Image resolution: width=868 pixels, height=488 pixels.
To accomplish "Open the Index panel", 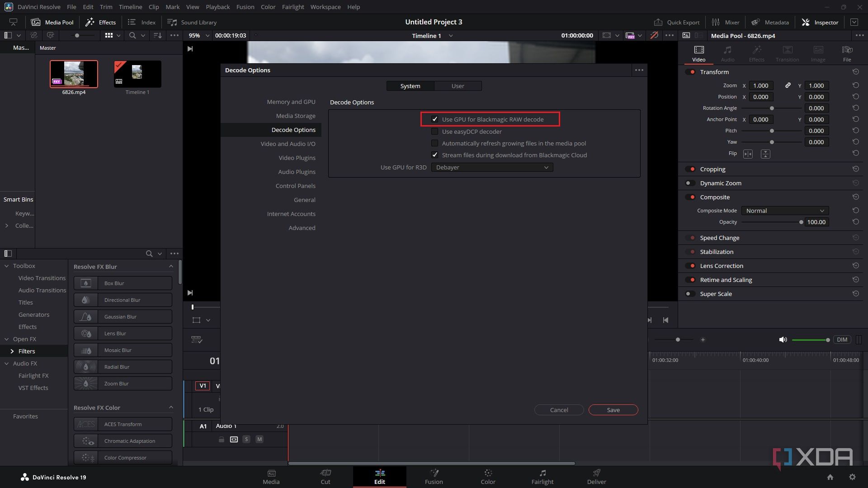I will tap(141, 22).
